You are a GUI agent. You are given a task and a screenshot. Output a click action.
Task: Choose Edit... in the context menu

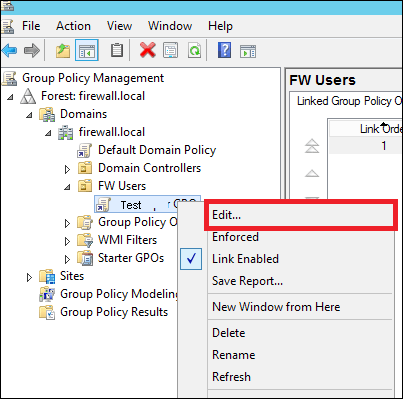click(x=301, y=215)
